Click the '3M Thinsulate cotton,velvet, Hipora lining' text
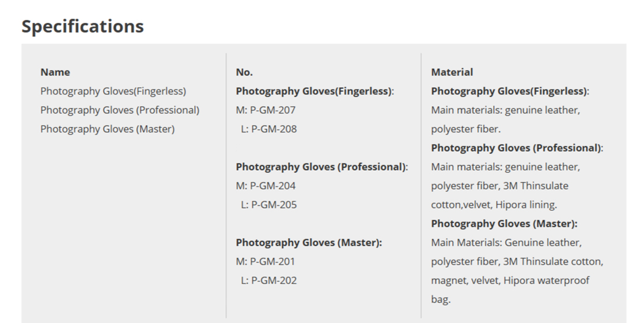644x323 pixels. pos(499,196)
